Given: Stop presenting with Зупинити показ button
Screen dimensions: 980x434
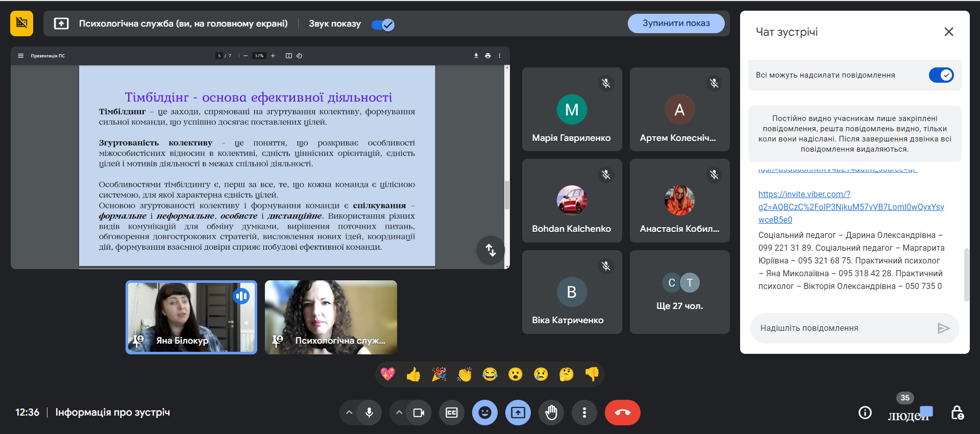Looking at the screenshot, I should point(676,23).
